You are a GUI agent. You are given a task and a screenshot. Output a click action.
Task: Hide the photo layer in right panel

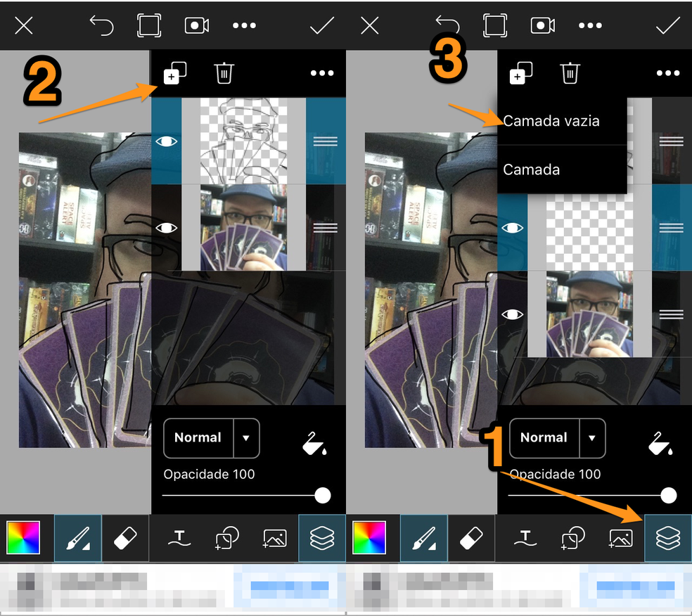[513, 314]
